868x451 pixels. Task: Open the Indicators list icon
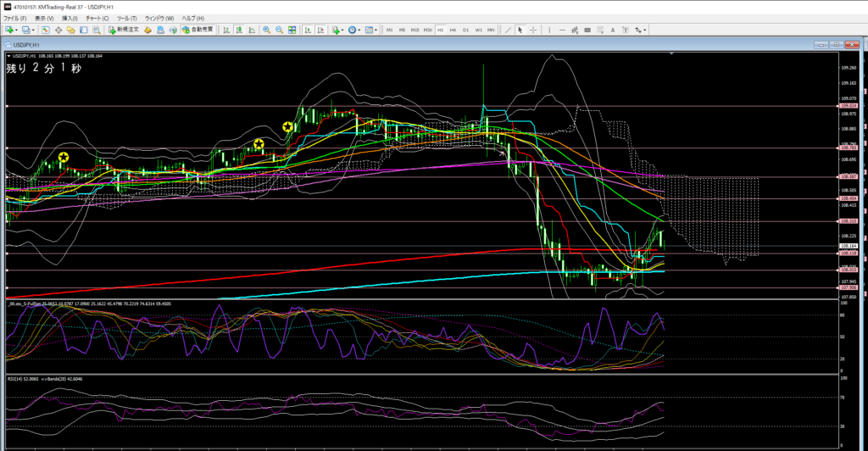pos(336,30)
